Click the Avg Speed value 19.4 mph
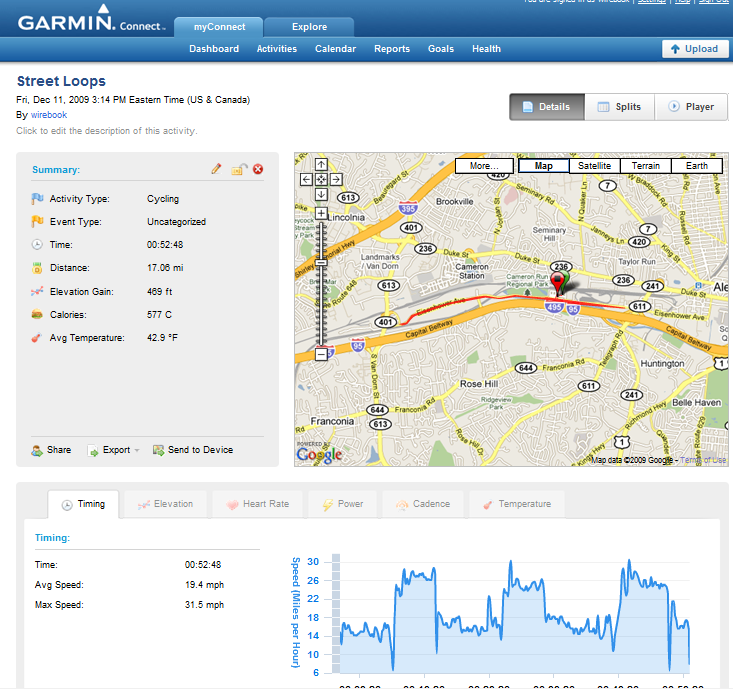733x690 pixels. 204,585
